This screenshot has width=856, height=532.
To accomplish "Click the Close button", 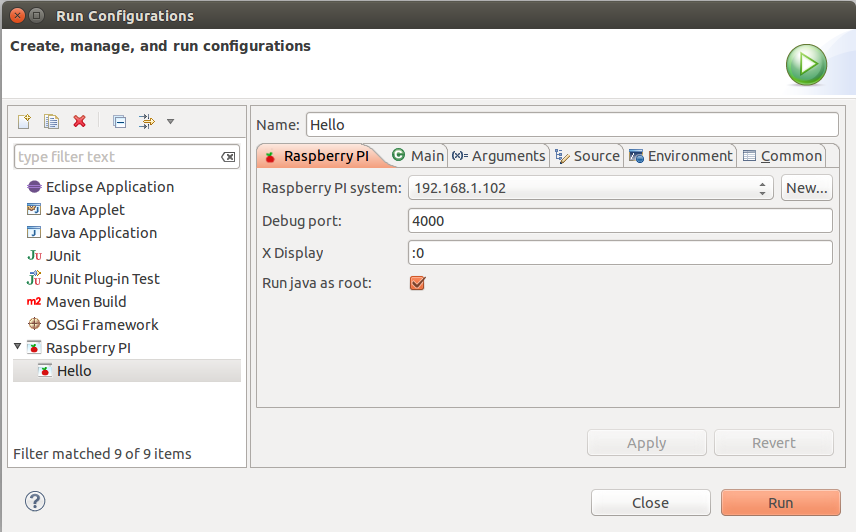I will [x=651, y=503].
